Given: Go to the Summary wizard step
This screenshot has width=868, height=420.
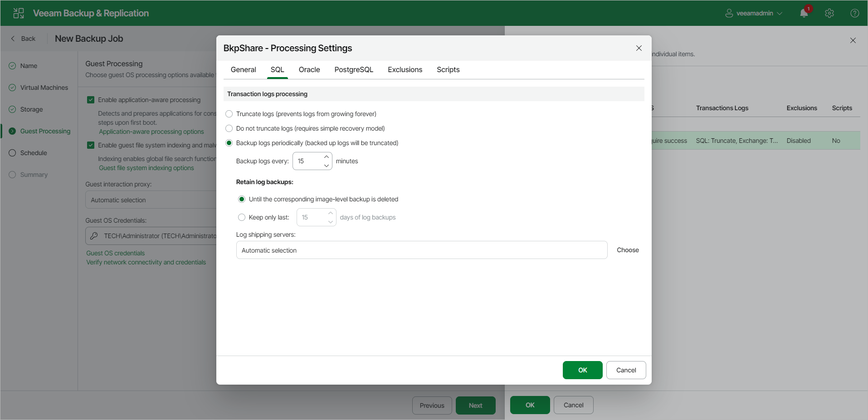Looking at the screenshot, I should click(x=34, y=175).
